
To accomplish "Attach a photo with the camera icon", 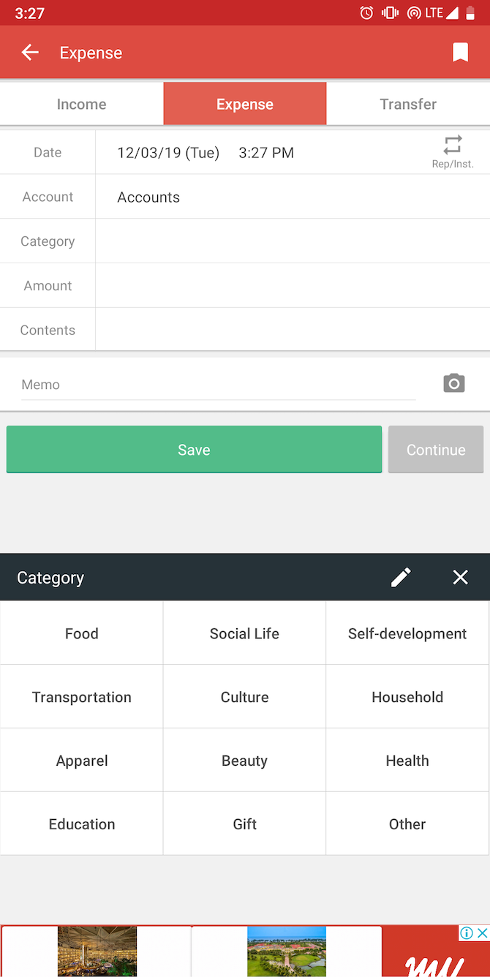I will coord(453,382).
